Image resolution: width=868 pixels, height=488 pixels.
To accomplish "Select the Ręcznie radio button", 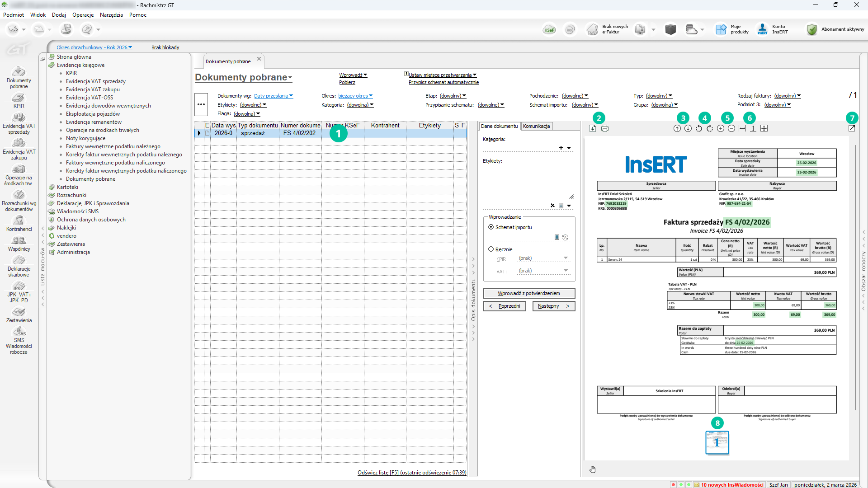I will tap(491, 249).
